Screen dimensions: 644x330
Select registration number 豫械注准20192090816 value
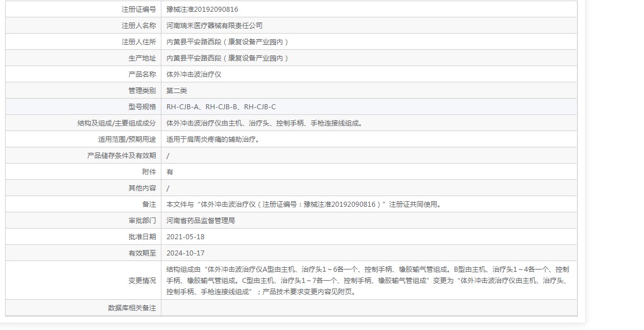(202, 10)
